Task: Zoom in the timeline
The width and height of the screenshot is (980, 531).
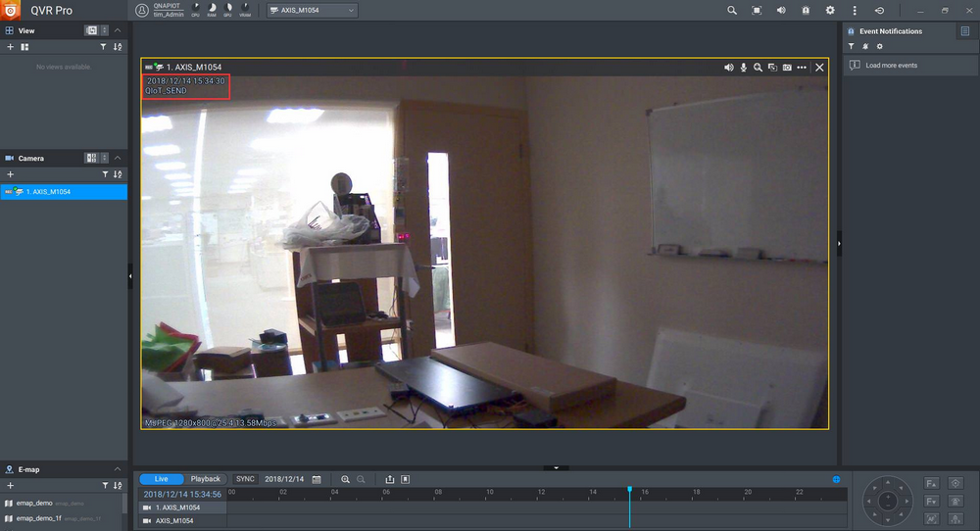Action: [345, 479]
